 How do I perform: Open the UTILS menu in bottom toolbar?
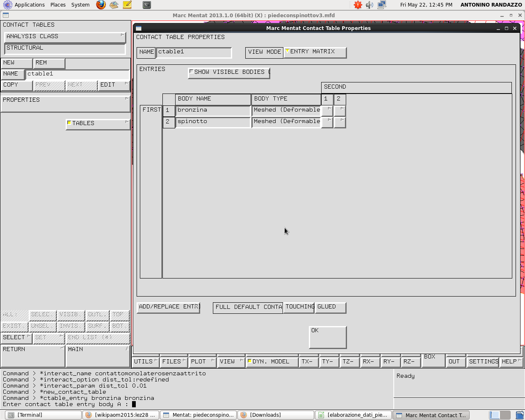click(146, 362)
